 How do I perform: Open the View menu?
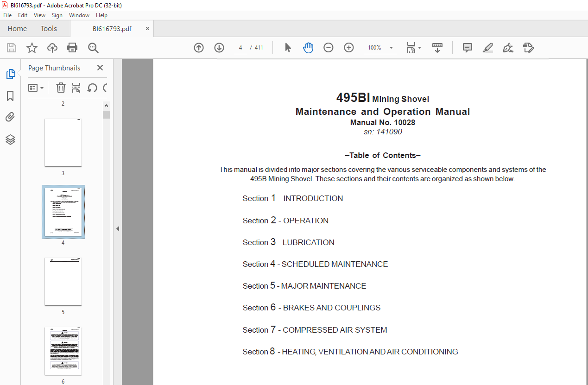(x=39, y=15)
